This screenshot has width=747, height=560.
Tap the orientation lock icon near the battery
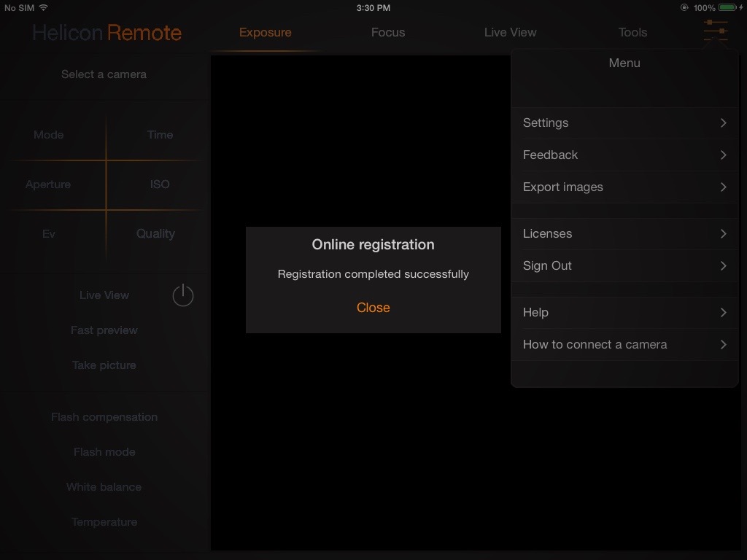point(684,8)
